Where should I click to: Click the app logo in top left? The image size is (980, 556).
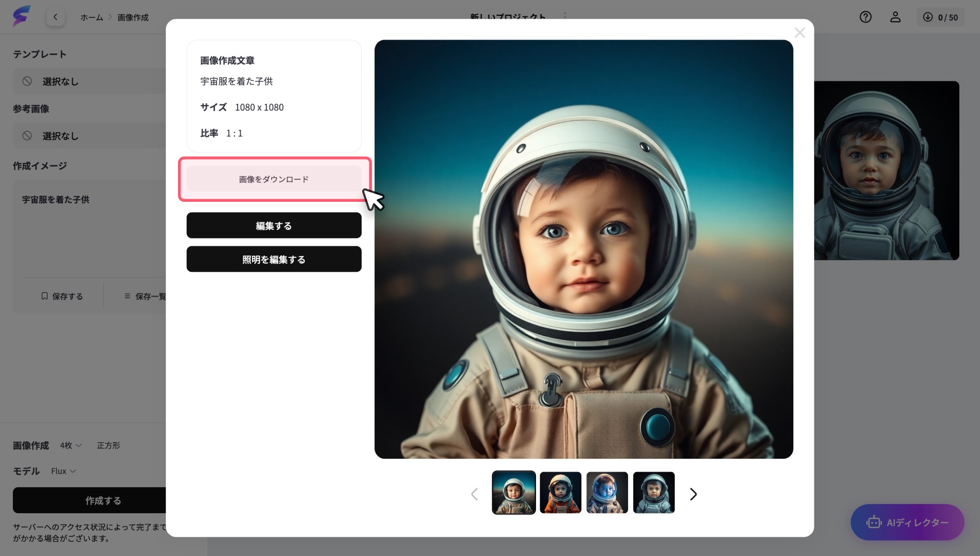click(22, 16)
